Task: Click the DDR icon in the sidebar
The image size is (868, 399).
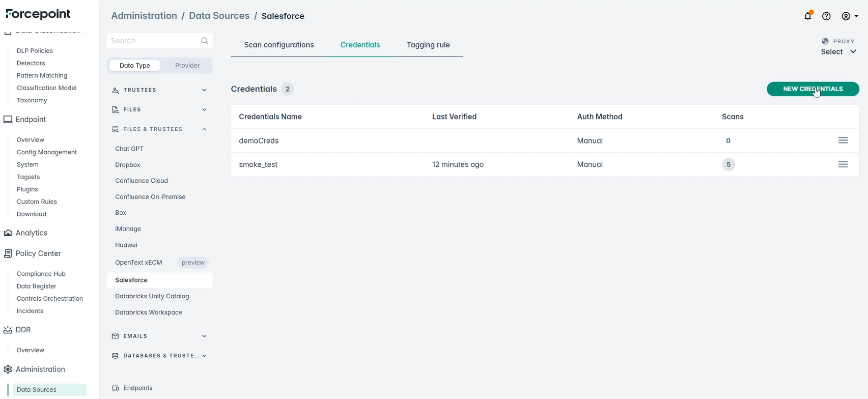Action: coord(8,330)
